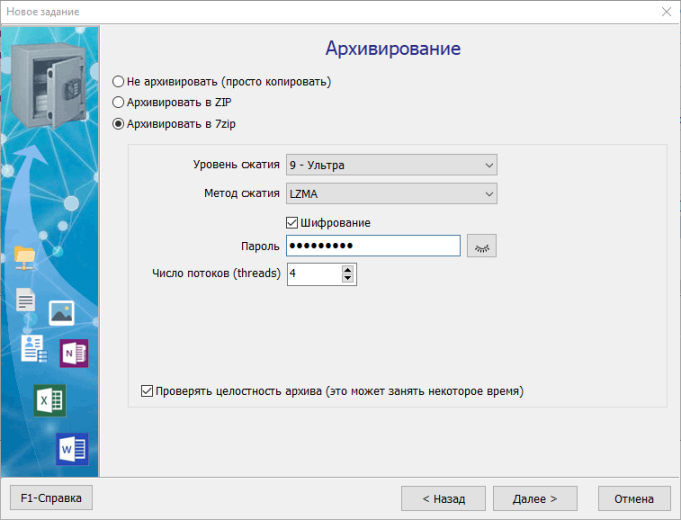Click the picture image icon in sidebar
Viewport: 681px width, 520px height.
click(x=62, y=312)
